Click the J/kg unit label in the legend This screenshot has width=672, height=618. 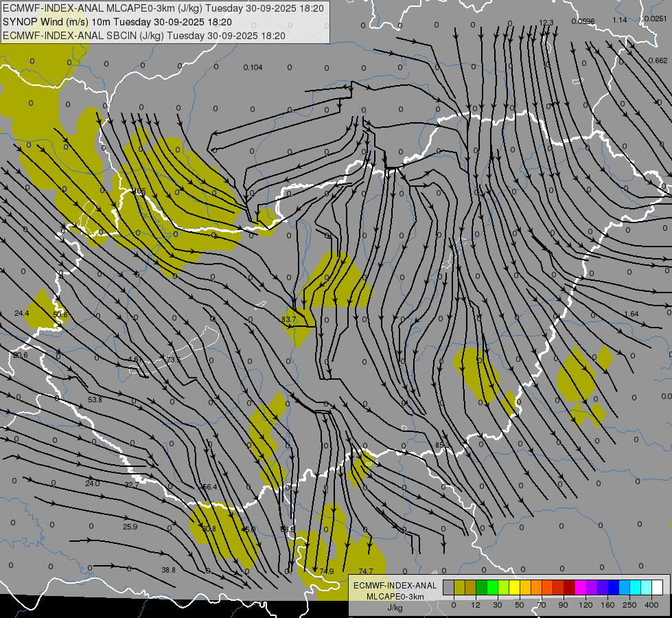395,608
